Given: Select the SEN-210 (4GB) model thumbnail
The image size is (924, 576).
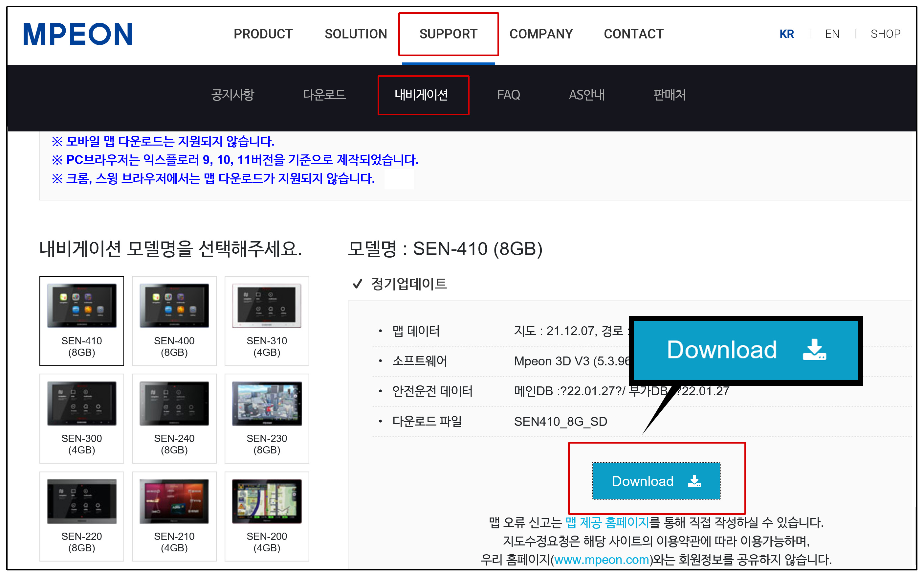Looking at the screenshot, I should [174, 516].
